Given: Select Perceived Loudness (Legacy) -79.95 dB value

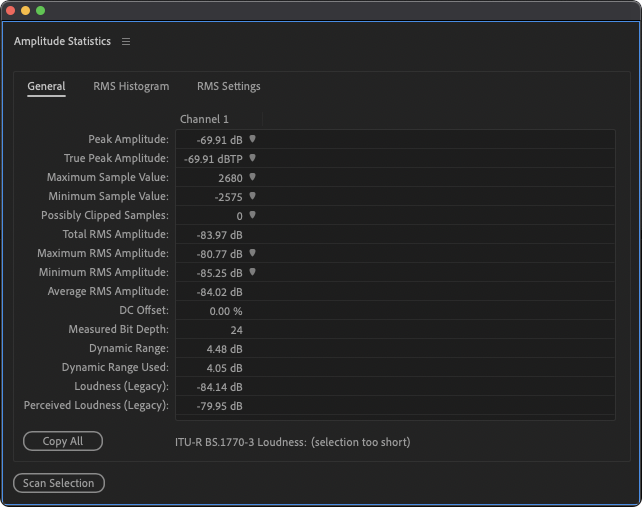Looking at the screenshot, I should tap(219, 406).
